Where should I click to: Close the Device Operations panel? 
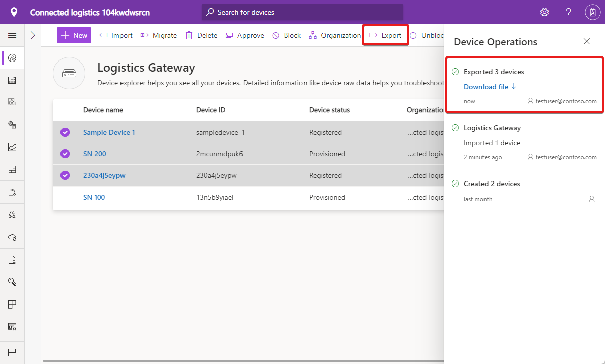pos(587,42)
